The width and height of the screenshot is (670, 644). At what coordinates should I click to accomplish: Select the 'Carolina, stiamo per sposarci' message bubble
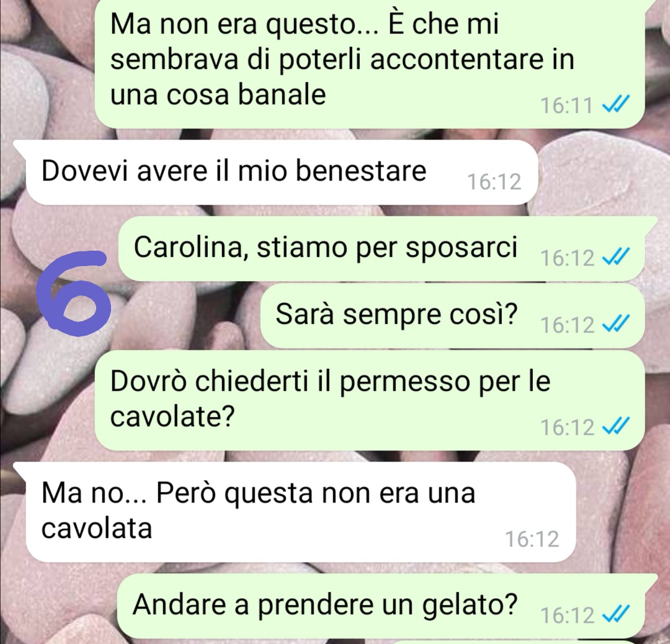(x=382, y=249)
